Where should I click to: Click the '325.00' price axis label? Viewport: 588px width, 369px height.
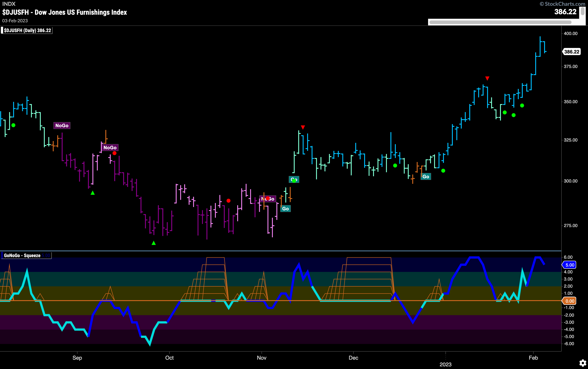pos(571,140)
